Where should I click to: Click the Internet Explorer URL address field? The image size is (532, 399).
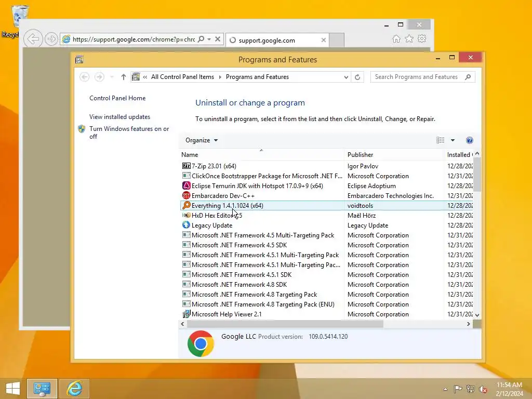(133, 39)
